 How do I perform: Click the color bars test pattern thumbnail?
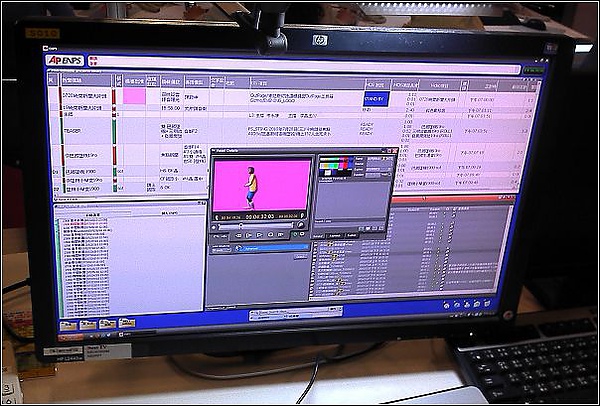coord(333,168)
